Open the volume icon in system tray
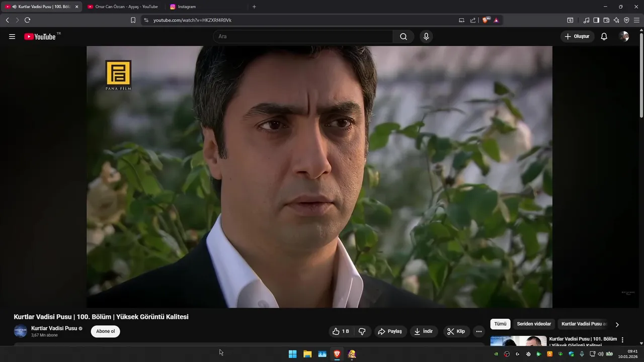Viewport: 644px width, 362px height. point(600,354)
